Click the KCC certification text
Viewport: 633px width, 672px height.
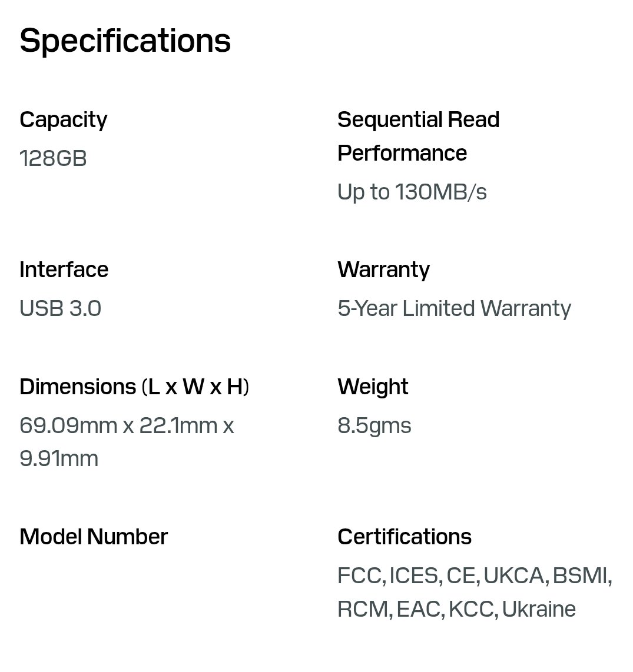click(471, 609)
